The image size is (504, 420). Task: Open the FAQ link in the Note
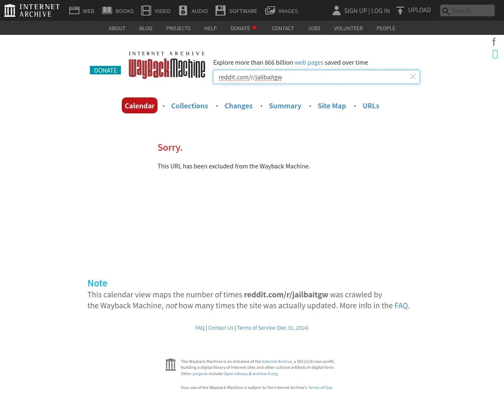[x=401, y=305]
